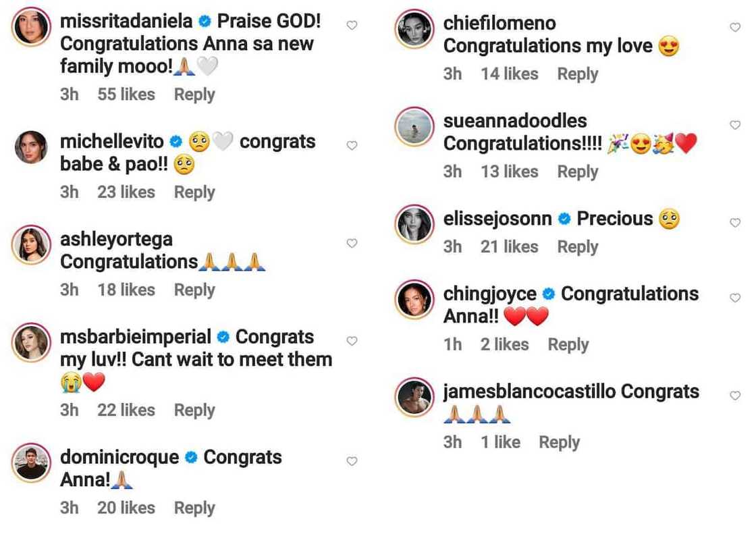View the 55 likes list

pyautogui.click(x=126, y=95)
